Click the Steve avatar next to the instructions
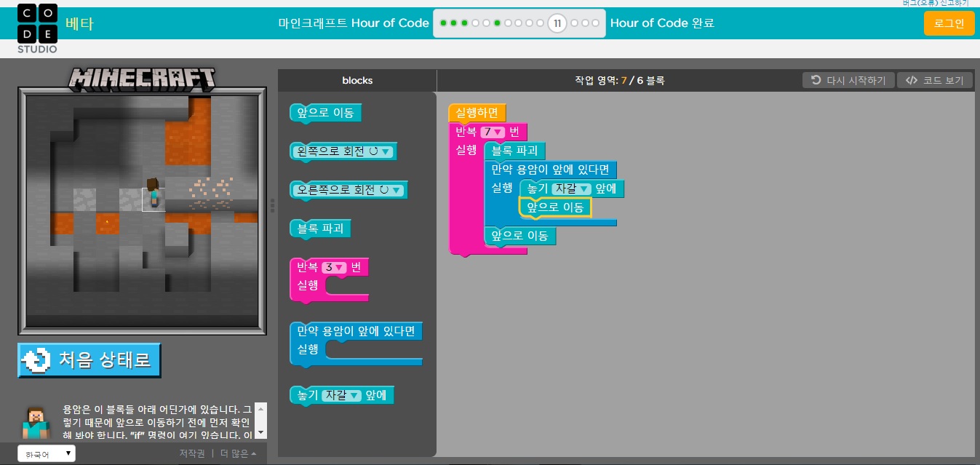 (36, 422)
